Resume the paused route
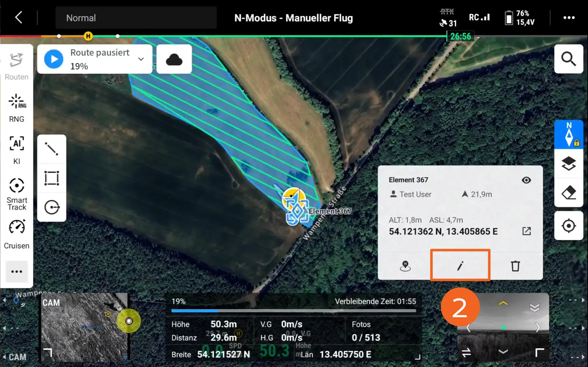 pyautogui.click(x=54, y=59)
